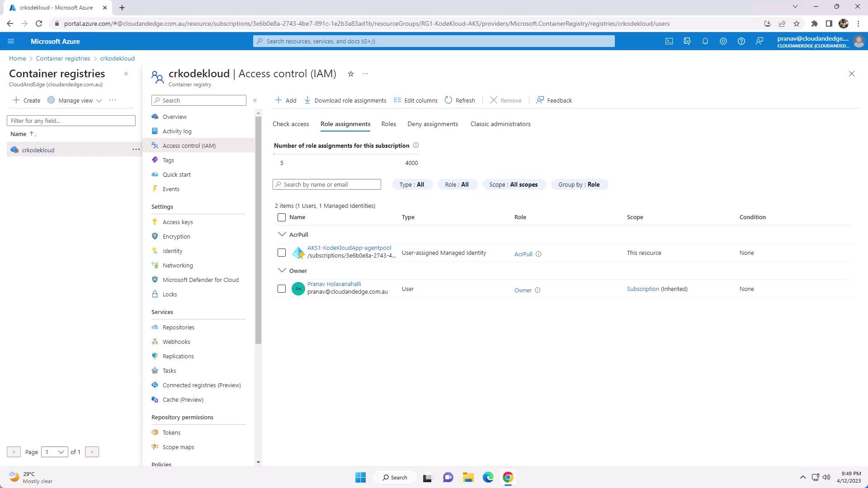Viewport: 868px width, 488px height.
Task: Open the Azure portal hamburger menu
Action: (11, 41)
